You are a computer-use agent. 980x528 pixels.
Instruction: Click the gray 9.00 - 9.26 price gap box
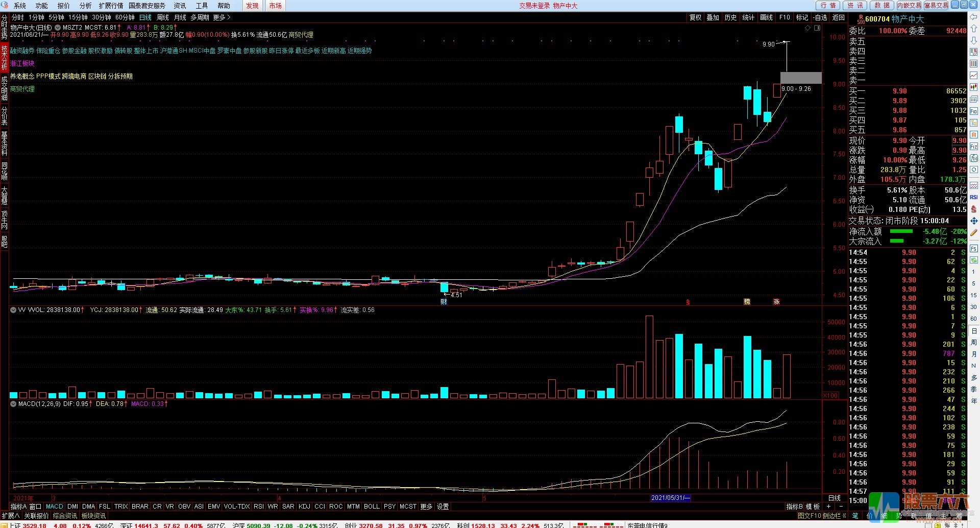[x=801, y=78]
